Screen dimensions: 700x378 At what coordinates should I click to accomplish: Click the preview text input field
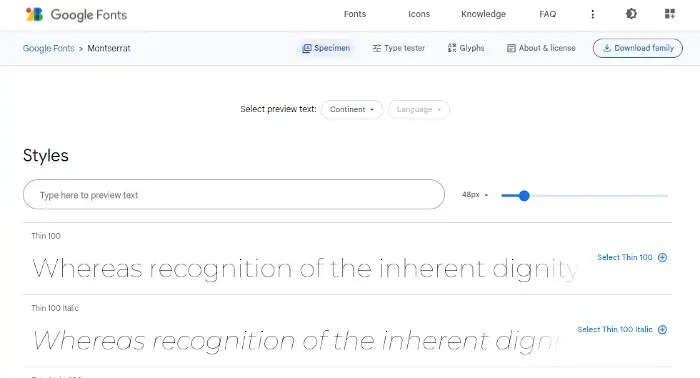click(x=233, y=195)
